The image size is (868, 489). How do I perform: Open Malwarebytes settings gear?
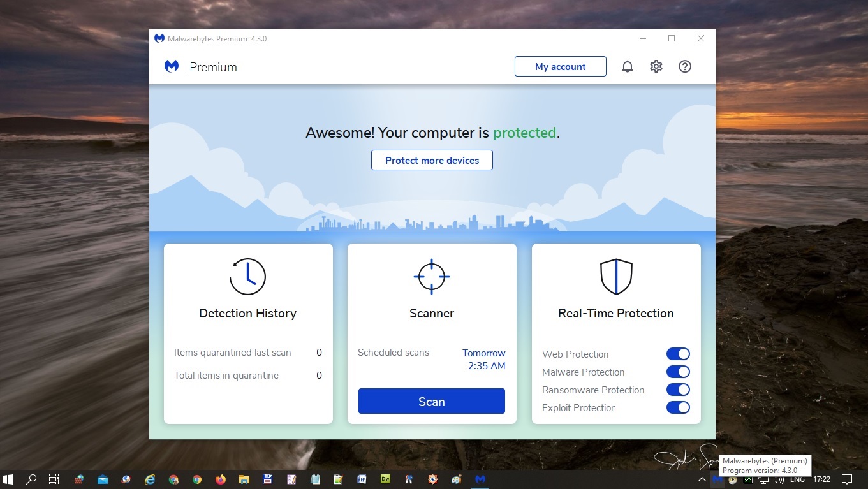coord(656,66)
